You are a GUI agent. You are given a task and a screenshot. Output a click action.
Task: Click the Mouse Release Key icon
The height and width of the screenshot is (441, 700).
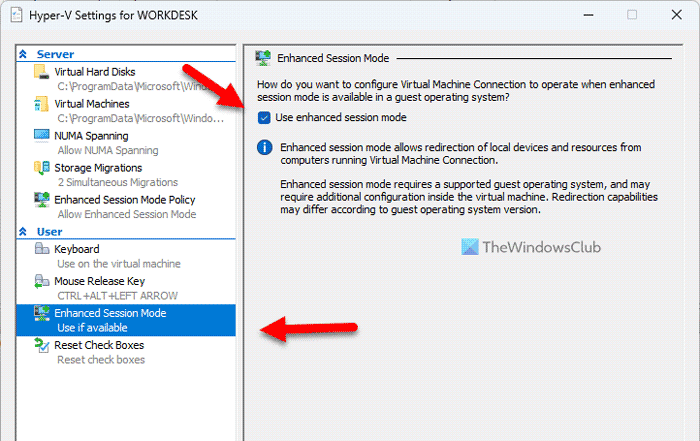tap(42, 281)
